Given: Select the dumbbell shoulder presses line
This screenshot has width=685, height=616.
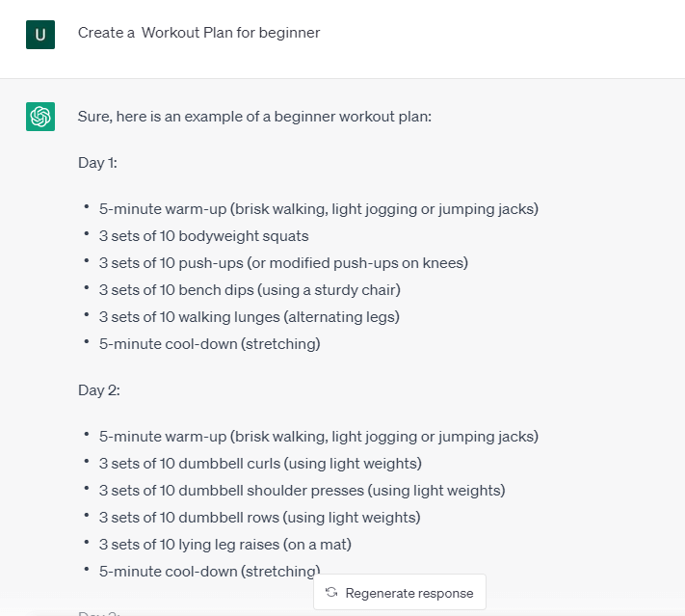Looking at the screenshot, I should 302,491.
